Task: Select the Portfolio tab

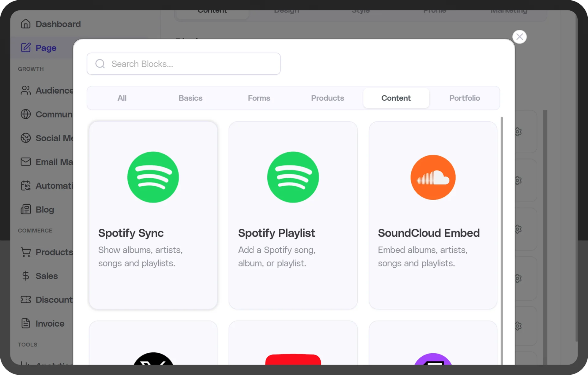Action: point(465,98)
